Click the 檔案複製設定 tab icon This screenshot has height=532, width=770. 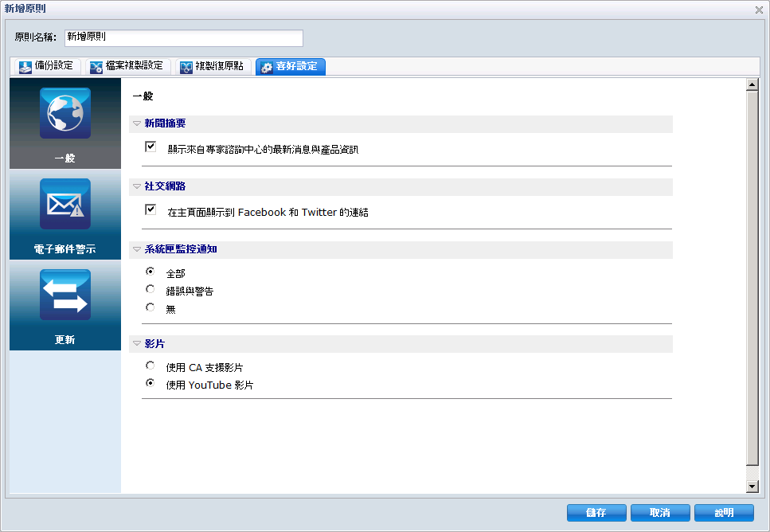[96, 67]
